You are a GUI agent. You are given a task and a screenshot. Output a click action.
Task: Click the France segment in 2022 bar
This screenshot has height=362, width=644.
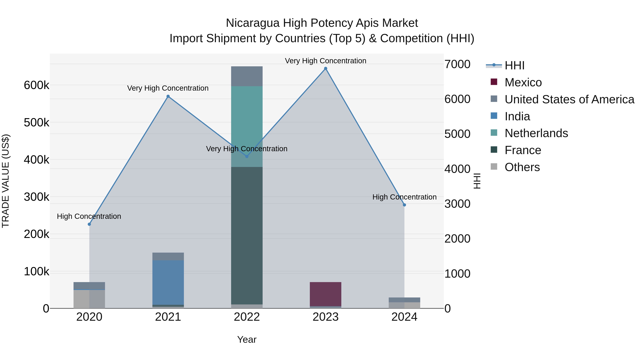[x=247, y=236]
